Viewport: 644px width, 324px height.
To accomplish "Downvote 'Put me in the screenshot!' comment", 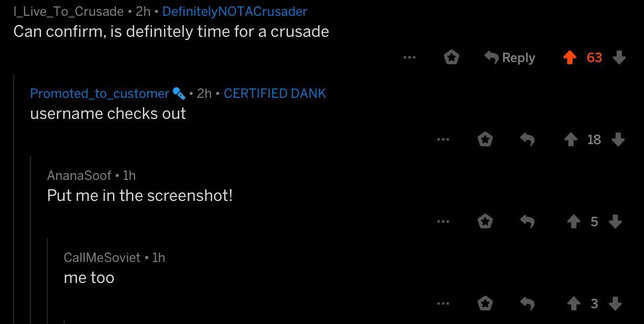I will [615, 221].
